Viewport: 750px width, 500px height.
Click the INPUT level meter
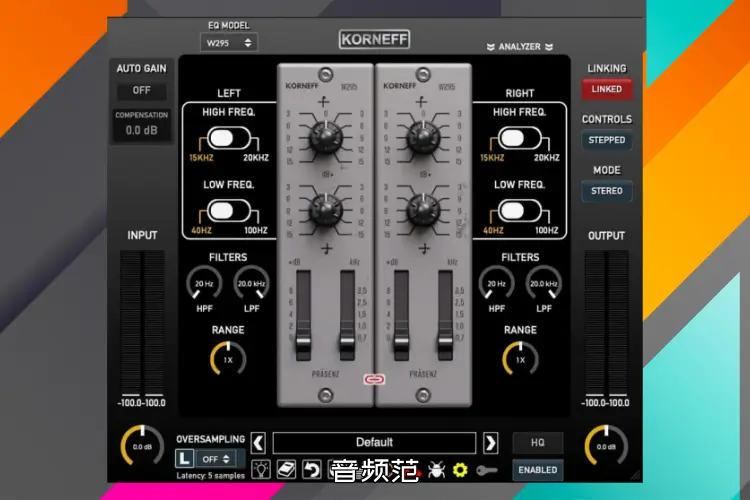[x=142, y=323]
